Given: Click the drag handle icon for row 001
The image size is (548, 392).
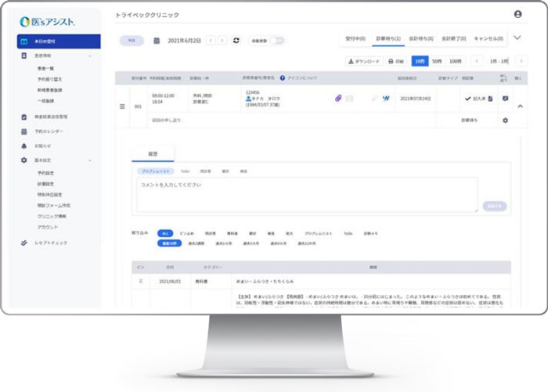Looking at the screenshot, I should pos(122,106).
